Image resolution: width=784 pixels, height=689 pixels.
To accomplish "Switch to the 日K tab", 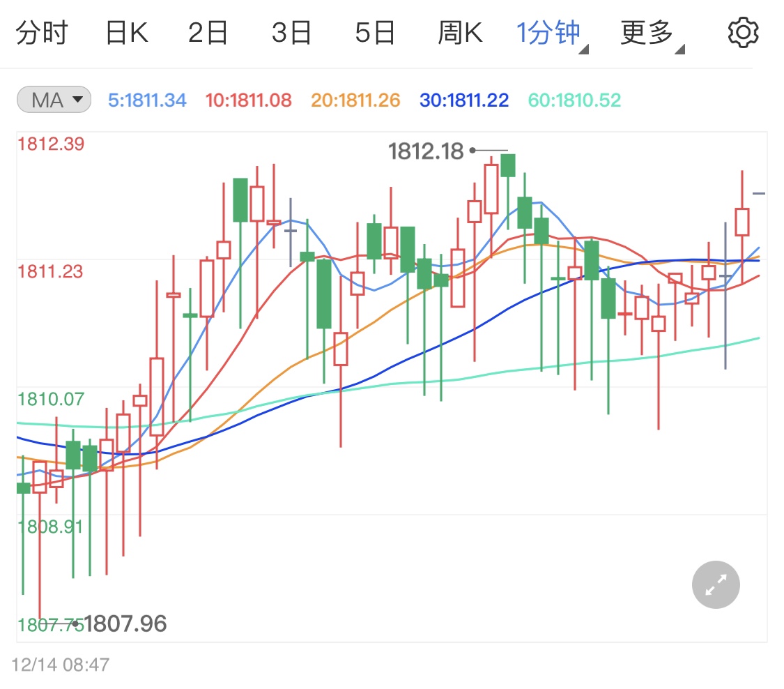I will [127, 33].
